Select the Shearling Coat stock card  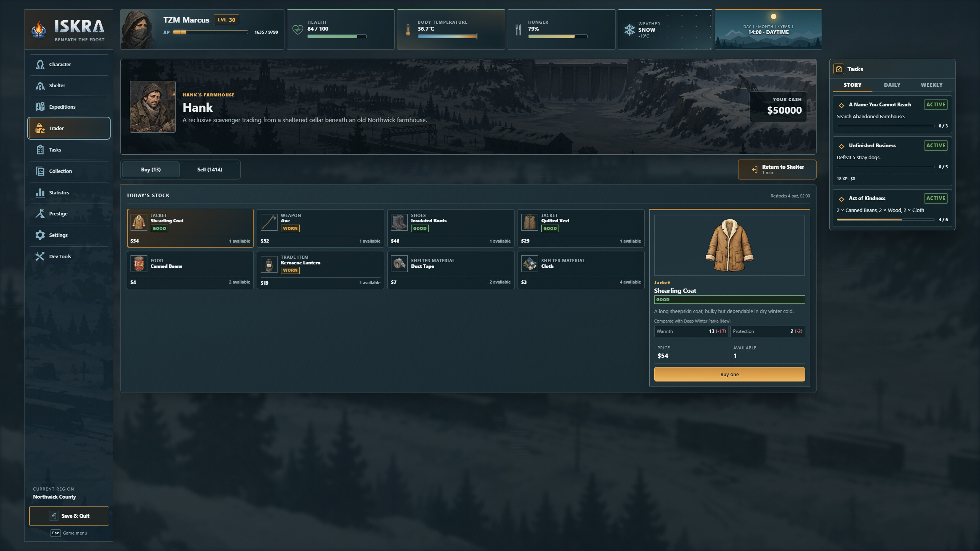click(x=190, y=228)
